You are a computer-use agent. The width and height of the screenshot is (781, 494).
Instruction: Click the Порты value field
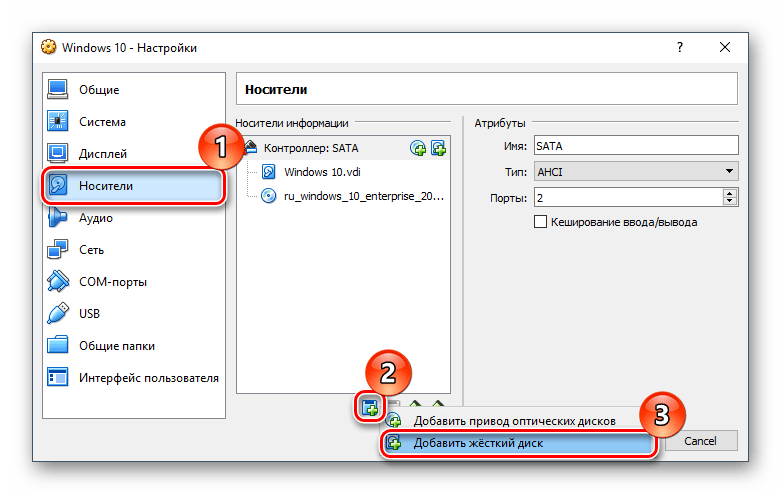coord(628,198)
